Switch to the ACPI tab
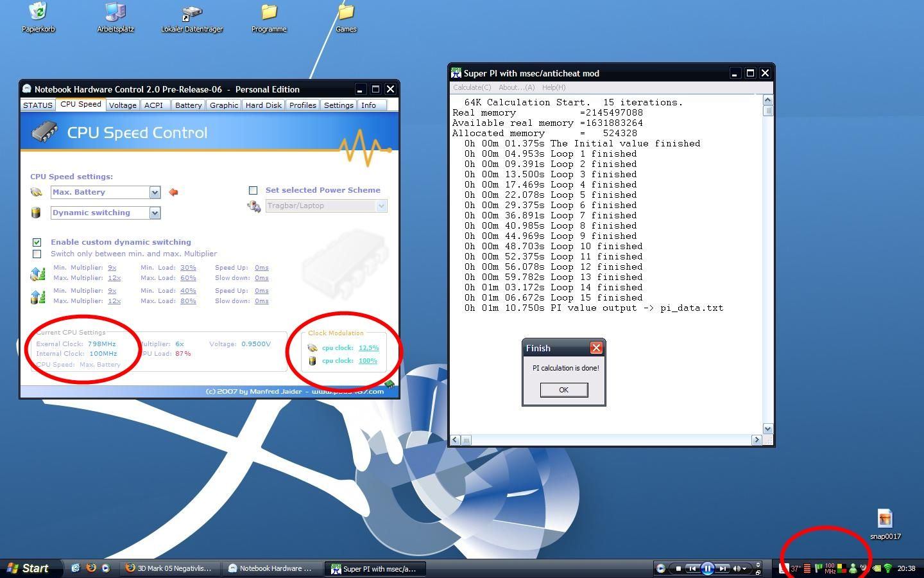Screen dimensions: 924x578 click(x=153, y=105)
